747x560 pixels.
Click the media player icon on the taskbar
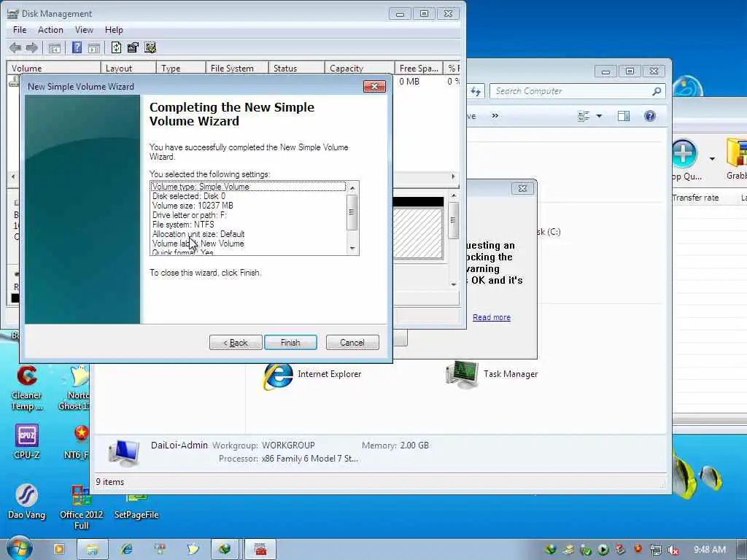[59, 550]
